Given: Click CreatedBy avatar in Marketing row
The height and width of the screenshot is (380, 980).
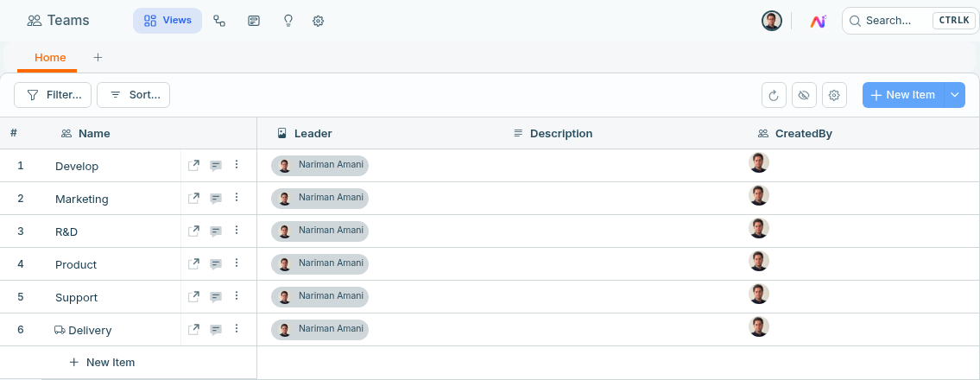Looking at the screenshot, I should pyautogui.click(x=759, y=195).
